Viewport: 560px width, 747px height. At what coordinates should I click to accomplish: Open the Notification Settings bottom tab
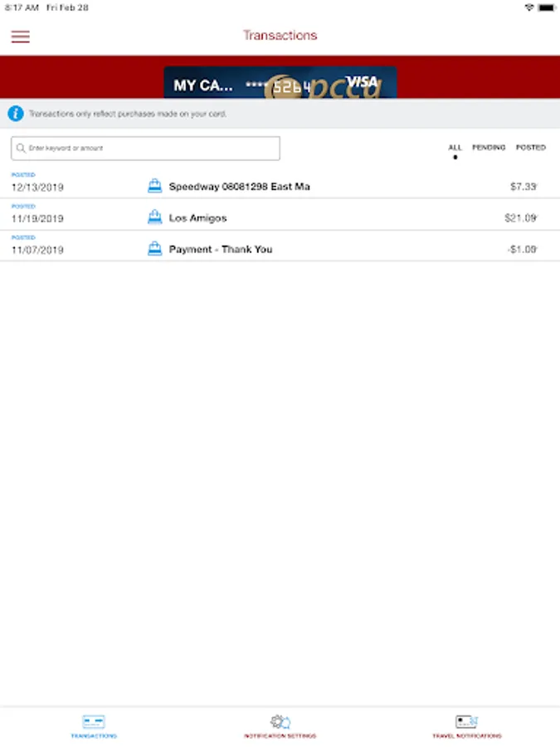(x=280, y=726)
